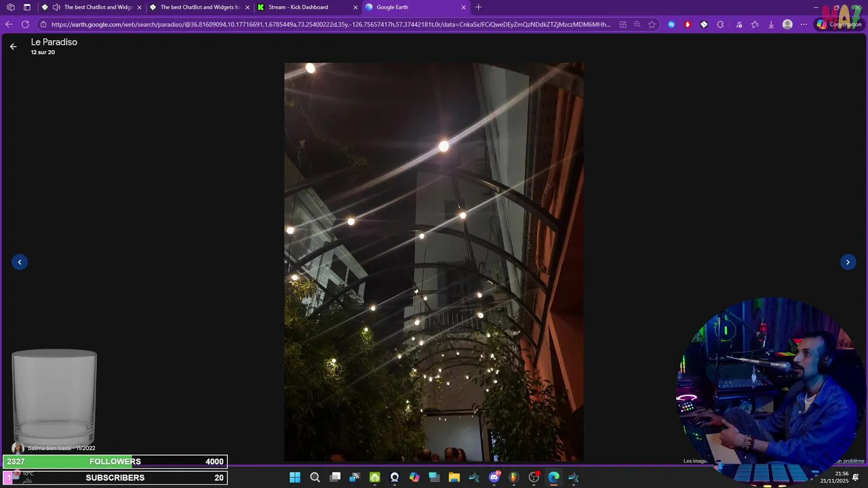
Task: Select the second ChatBot and Widgets tab
Action: click(x=201, y=7)
